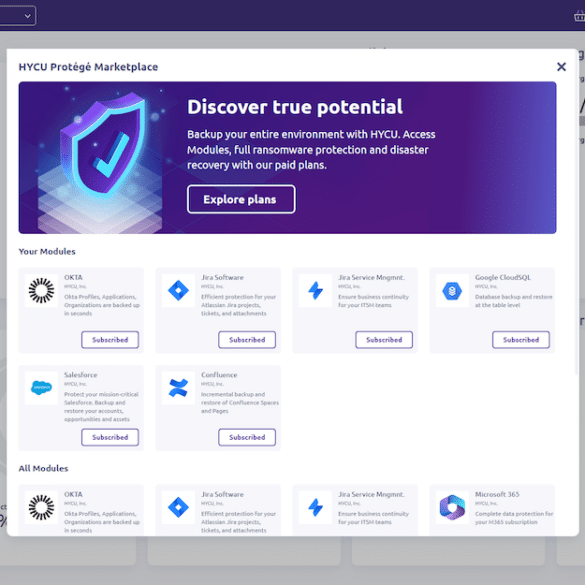Select Jira Service Mngmnt. title in All Modules
Screen dimensions: 585x585
(x=371, y=494)
